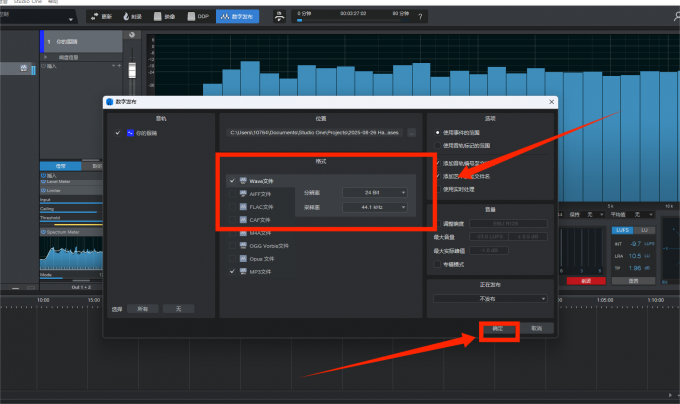Click the 刻录 (Burn) flame icon

tap(131, 17)
